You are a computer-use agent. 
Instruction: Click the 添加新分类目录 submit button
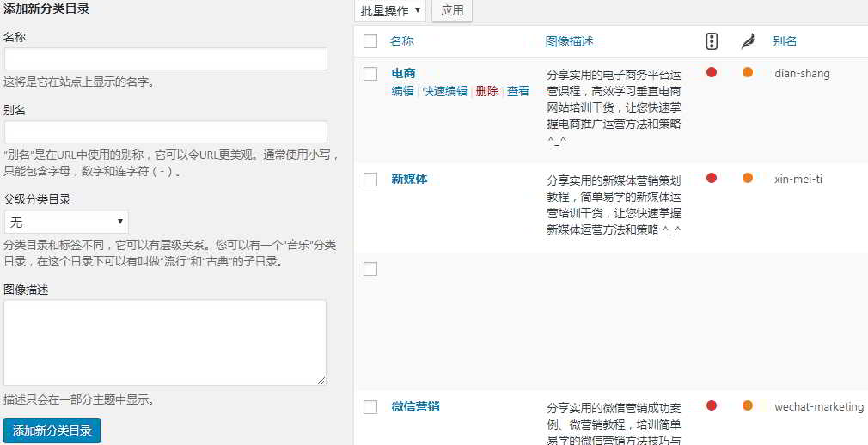tap(52, 430)
